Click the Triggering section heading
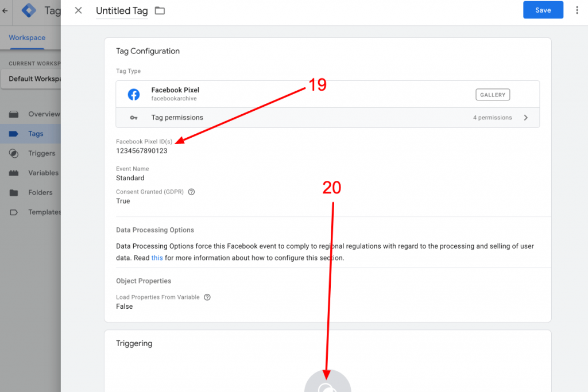Screen dimensions: 588x392 [134, 343]
